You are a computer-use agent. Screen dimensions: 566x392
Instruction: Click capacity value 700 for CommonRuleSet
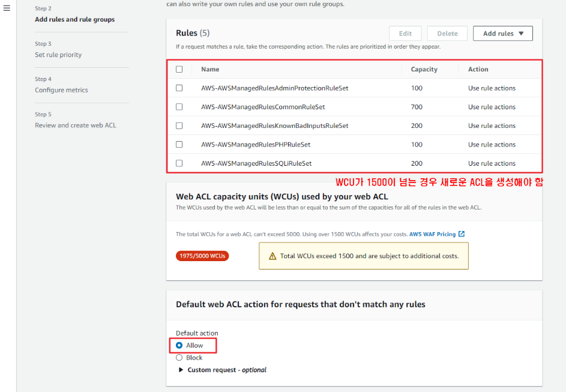coord(417,107)
